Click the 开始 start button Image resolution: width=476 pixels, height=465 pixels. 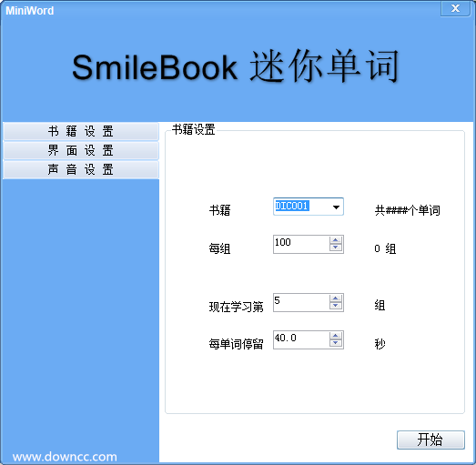(x=430, y=440)
